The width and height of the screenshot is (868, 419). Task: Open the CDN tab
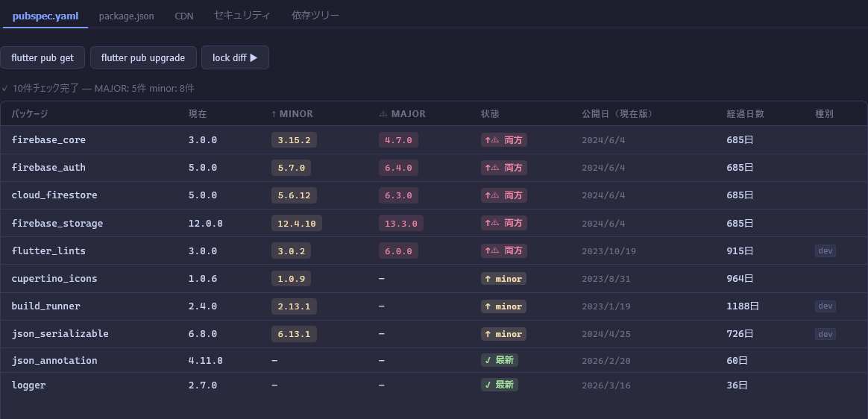click(183, 16)
